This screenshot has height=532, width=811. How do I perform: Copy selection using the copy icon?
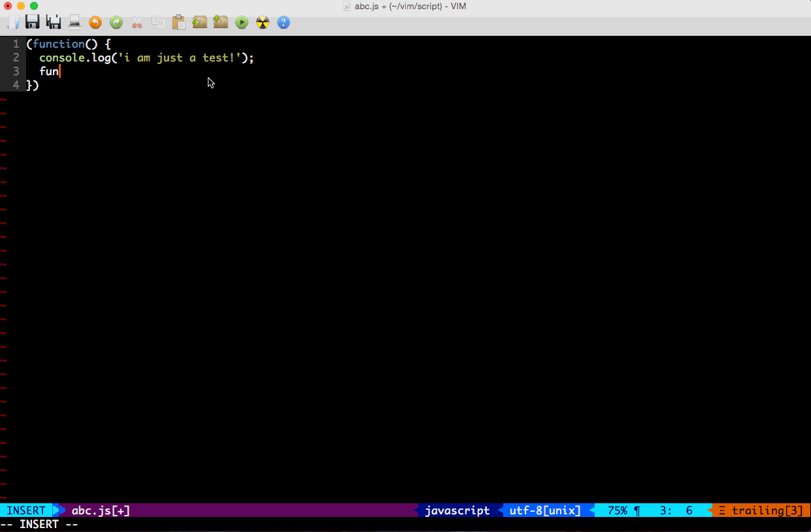pos(158,23)
